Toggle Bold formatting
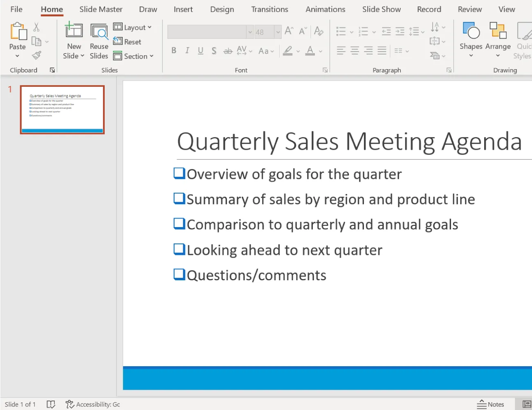This screenshot has height=410, width=532. click(x=173, y=50)
